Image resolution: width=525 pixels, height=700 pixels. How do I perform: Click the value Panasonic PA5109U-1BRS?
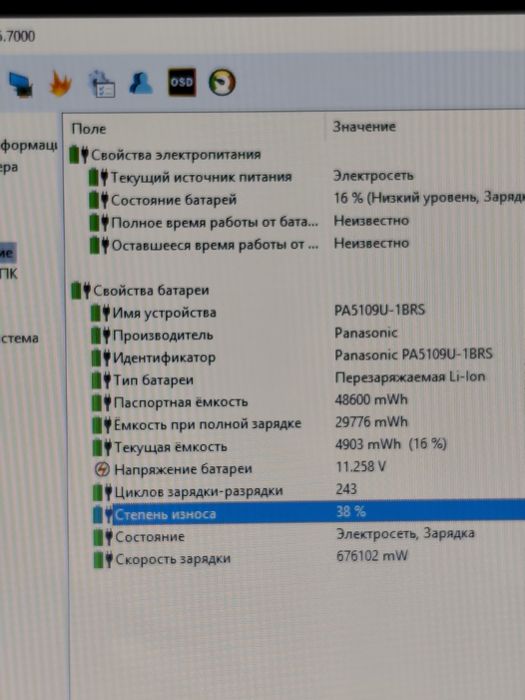[x=414, y=355]
